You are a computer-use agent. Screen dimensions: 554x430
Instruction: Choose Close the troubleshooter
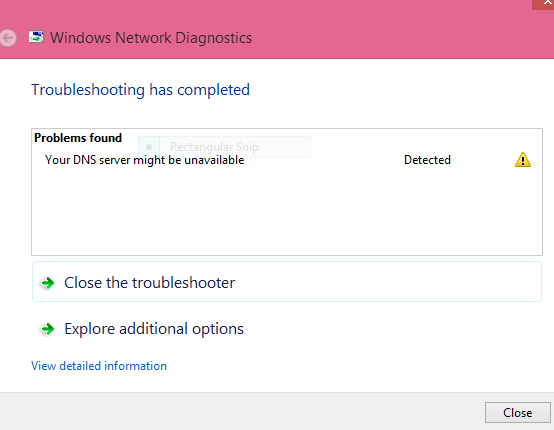pos(287,282)
